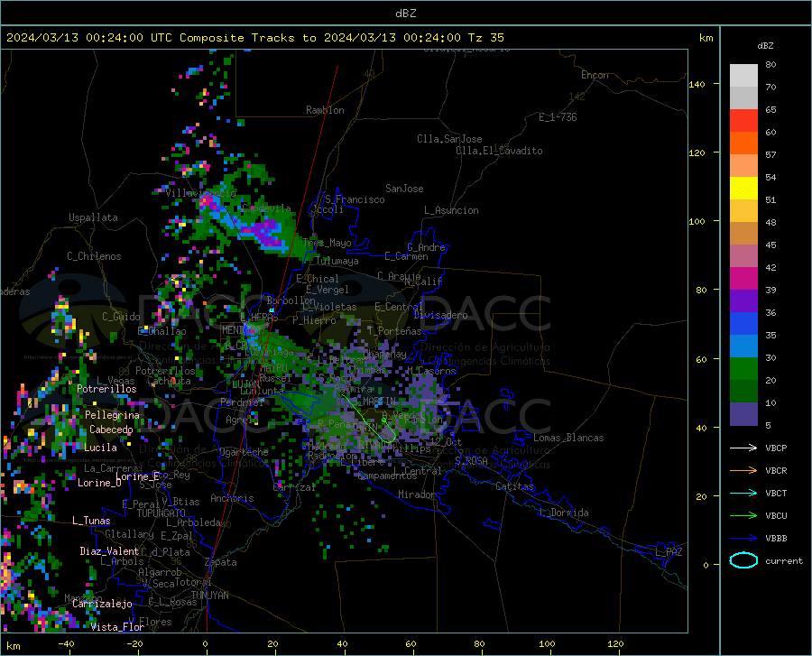Image resolution: width=812 pixels, height=656 pixels.
Task: Click the L_Tunas station label
Action: pos(91,521)
